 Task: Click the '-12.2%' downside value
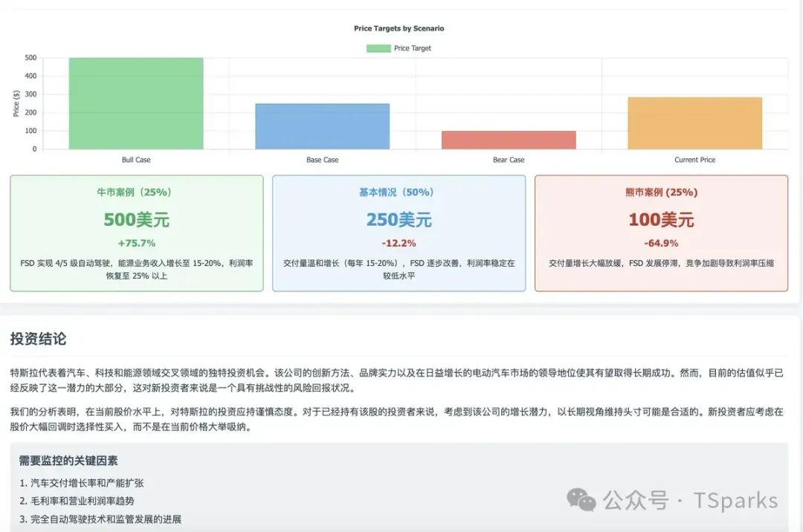tap(399, 243)
